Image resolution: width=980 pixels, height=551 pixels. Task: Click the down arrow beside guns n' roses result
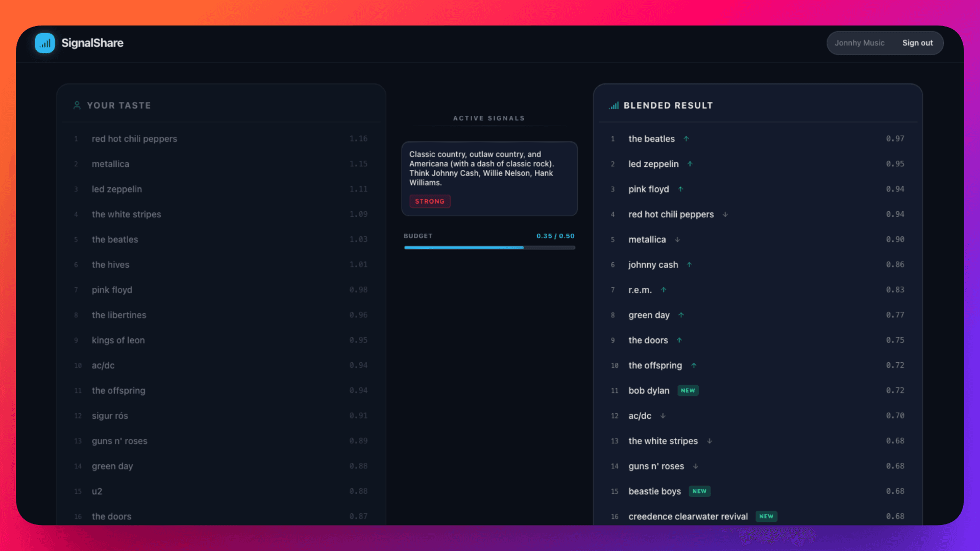(x=696, y=466)
